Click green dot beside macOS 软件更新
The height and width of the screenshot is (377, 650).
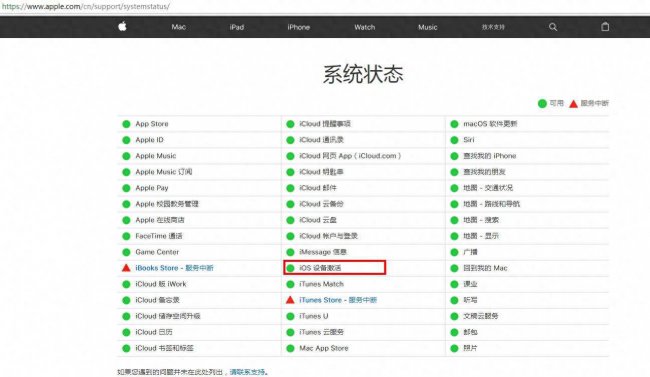point(454,124)
